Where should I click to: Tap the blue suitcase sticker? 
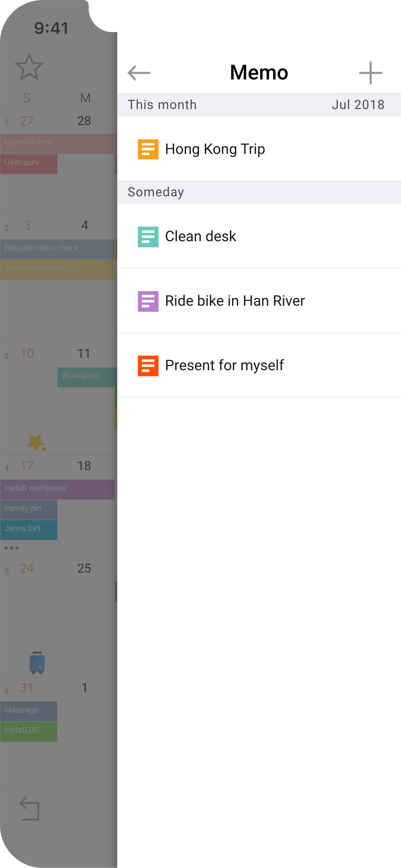click(37, 663)
